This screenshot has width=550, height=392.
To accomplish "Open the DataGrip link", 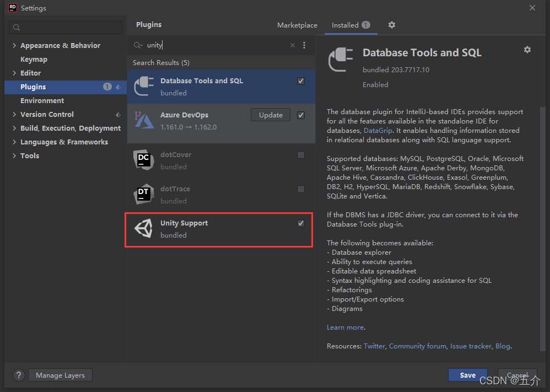I will [x=378, y=131].
